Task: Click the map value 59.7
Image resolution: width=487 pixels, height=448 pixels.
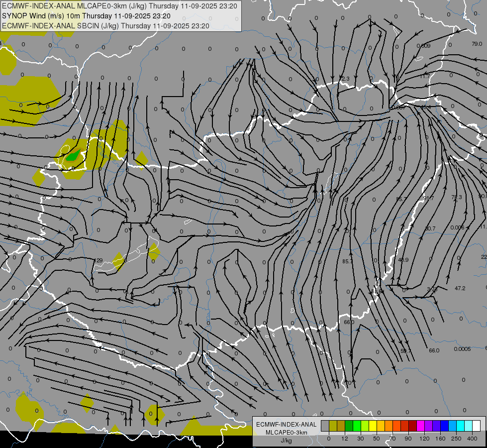Action: coord(406,351)
